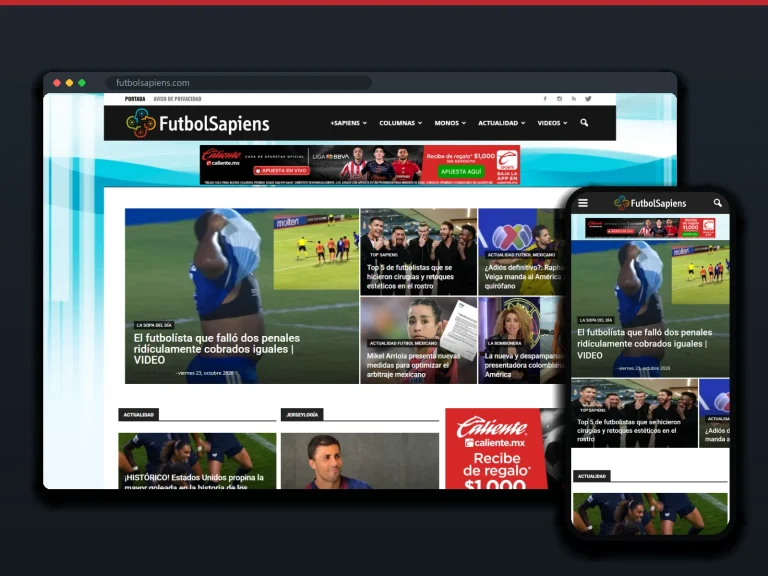
Task: Open the Twitter icon in the top bar
Action: [x=588, y=99]
